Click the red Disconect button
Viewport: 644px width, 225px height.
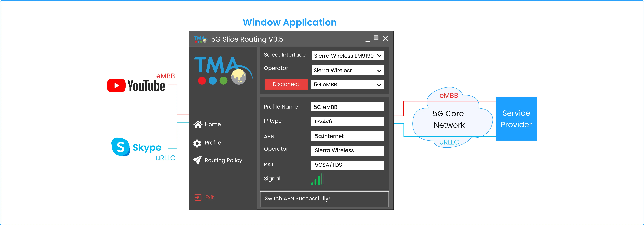[286, 84]
